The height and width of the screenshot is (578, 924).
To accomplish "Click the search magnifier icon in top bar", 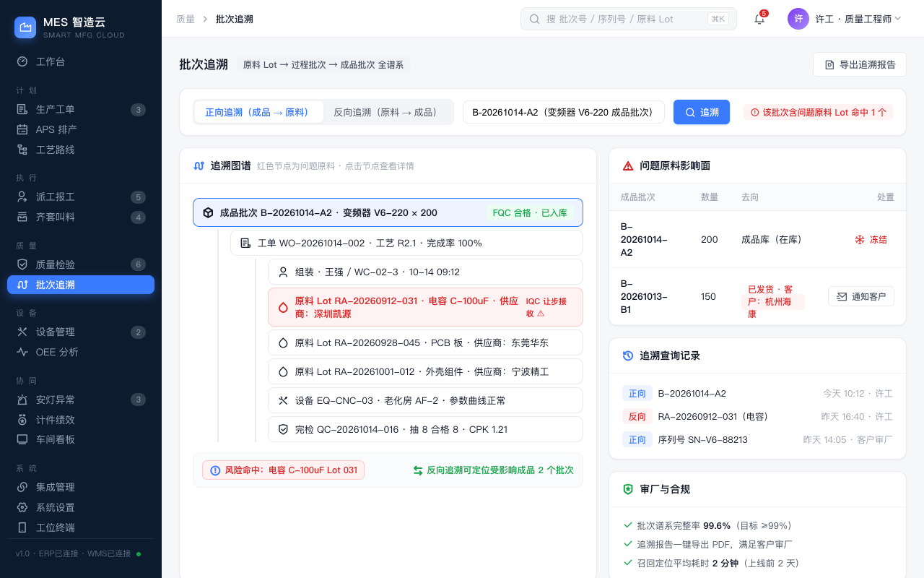I will pos(535,19).
